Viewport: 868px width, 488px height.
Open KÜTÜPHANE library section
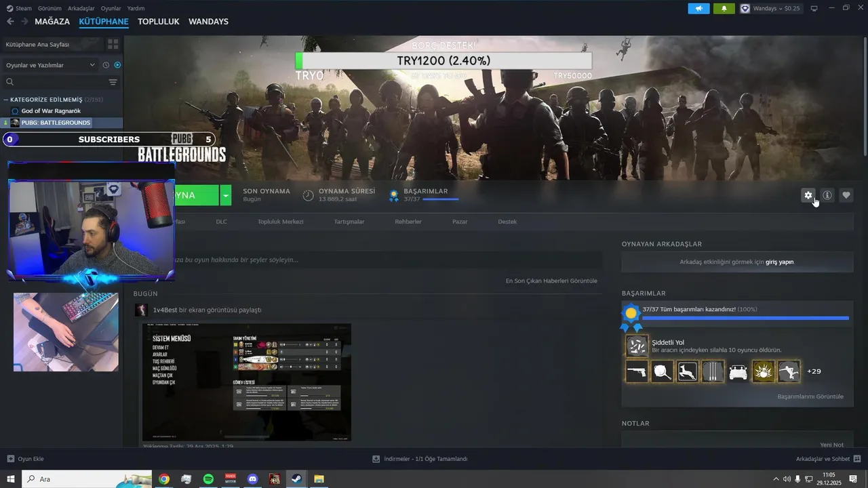104,22
